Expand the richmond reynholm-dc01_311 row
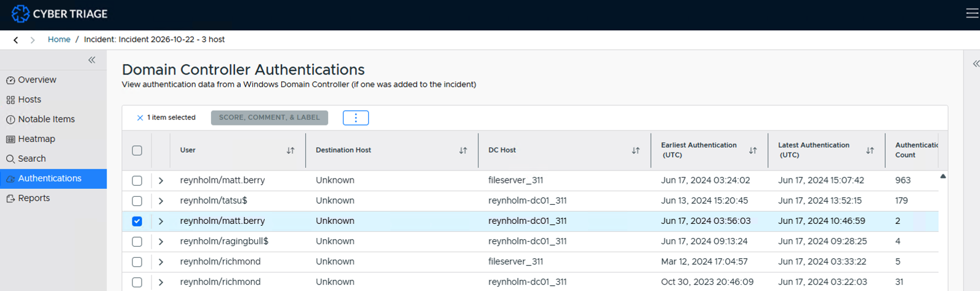 (161, 282)
